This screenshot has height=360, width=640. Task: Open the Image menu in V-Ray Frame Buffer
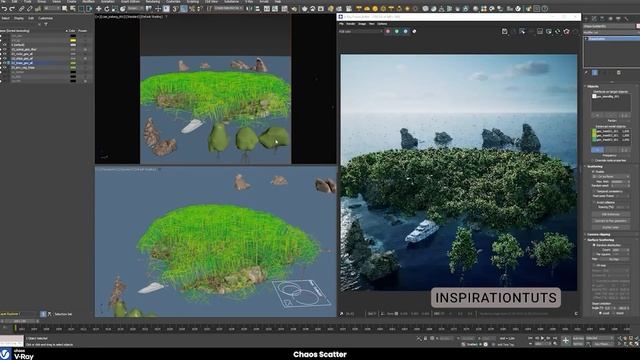(362, 24)
